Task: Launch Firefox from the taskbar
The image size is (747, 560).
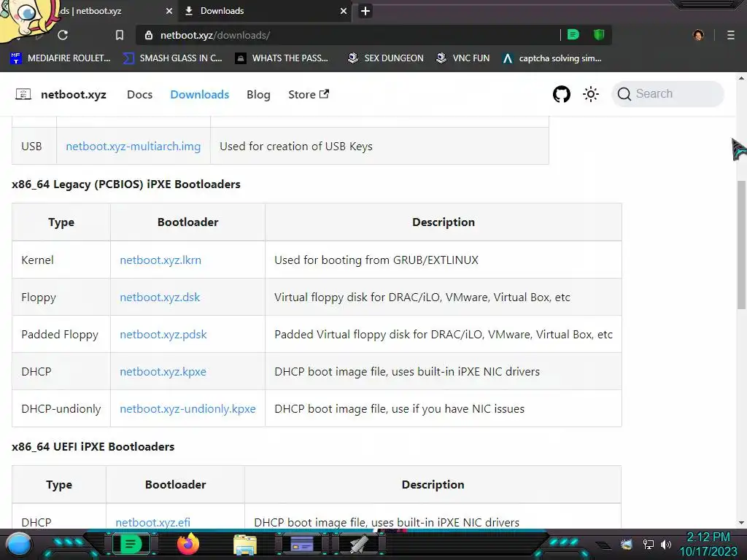Action: [188, 544]
